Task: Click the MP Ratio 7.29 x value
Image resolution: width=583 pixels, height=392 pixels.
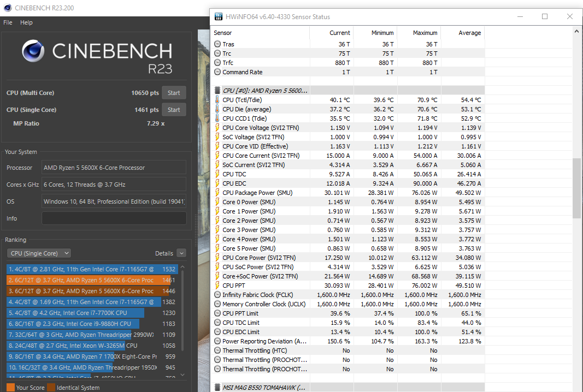Action: (x=155, y=123)
